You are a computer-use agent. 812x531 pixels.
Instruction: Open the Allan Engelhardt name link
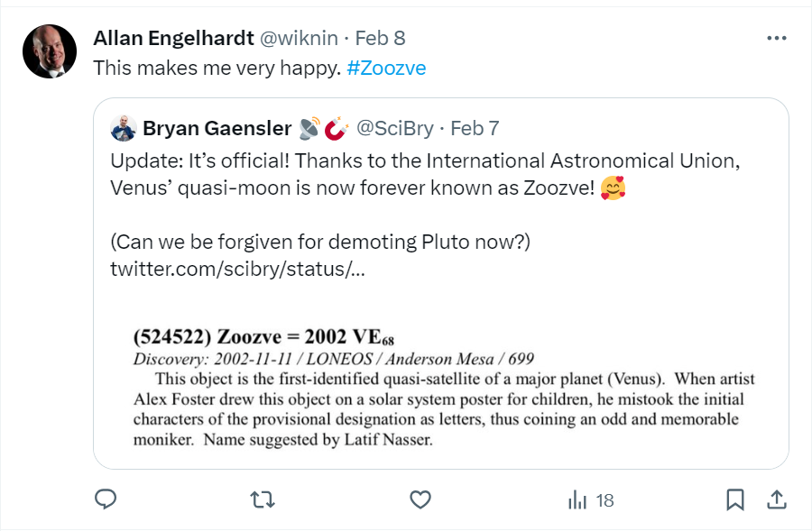pos(172,38)
